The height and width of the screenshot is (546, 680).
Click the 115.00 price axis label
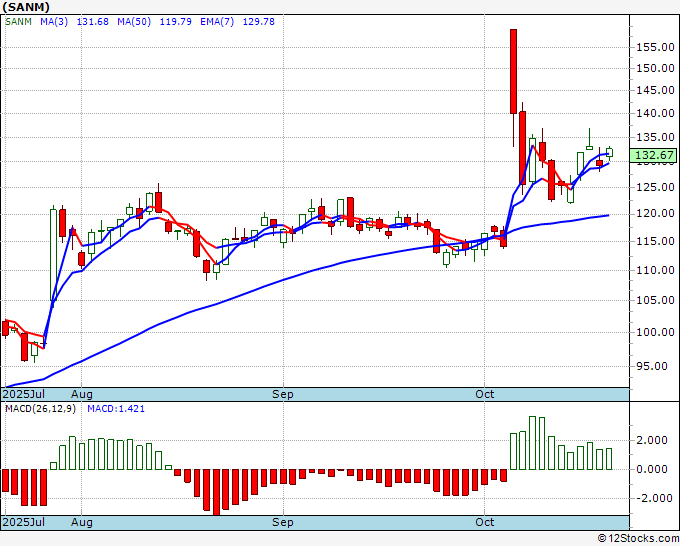(655, 242)
